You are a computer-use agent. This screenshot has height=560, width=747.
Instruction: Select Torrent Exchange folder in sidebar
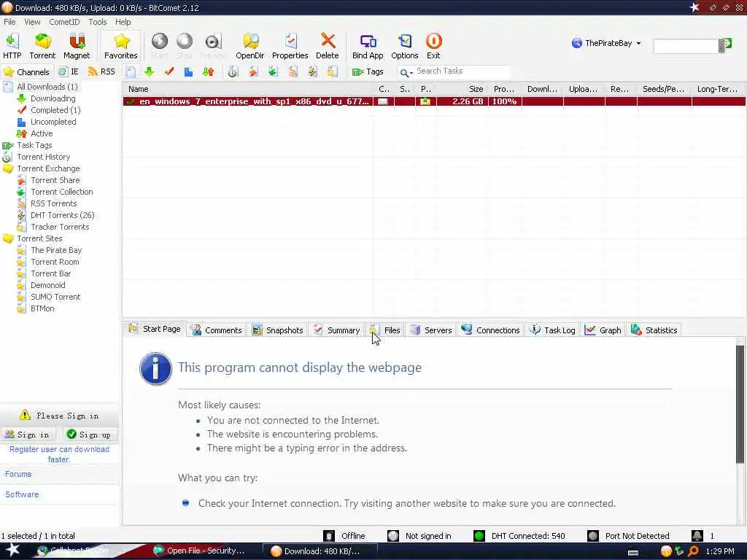click(x=49, y=168)
